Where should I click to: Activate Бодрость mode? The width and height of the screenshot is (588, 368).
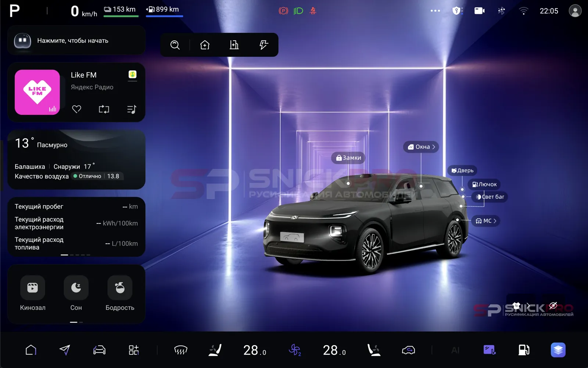(x=120, y=294)
